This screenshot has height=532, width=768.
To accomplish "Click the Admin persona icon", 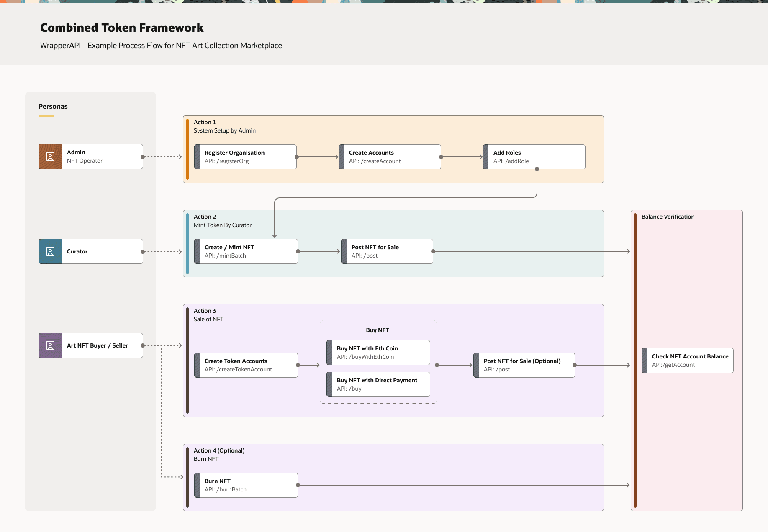I will point(50,156).
